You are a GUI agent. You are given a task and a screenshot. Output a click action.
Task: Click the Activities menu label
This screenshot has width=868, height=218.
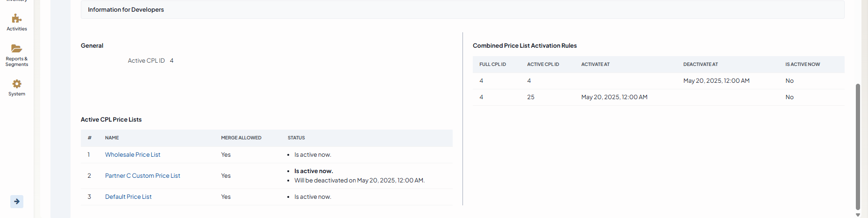(17, 29)
